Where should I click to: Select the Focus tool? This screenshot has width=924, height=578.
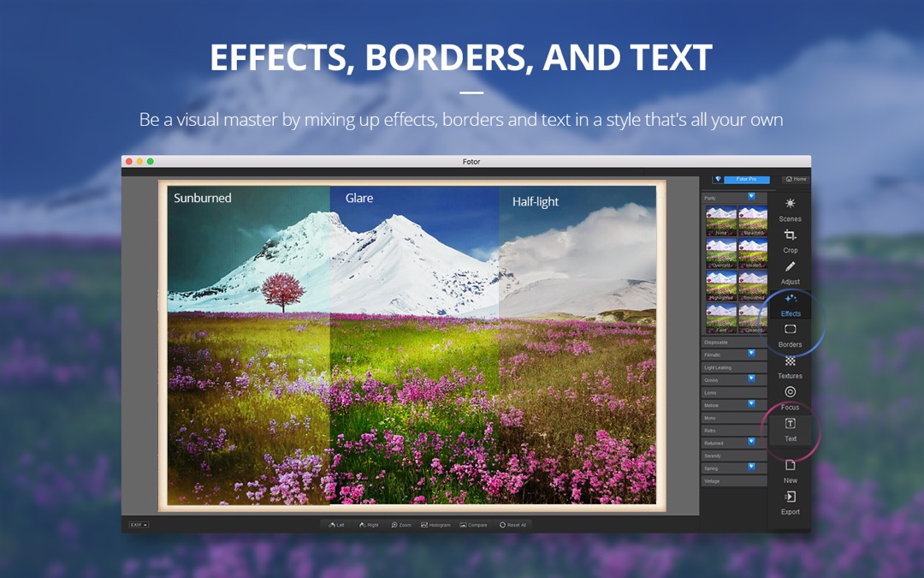(790, 399)
